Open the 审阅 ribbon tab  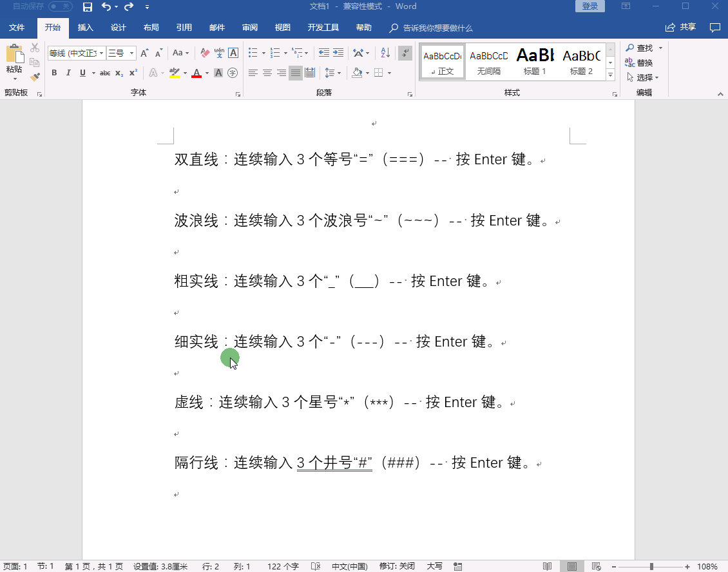pyautogui.click(x=249, y=27)
